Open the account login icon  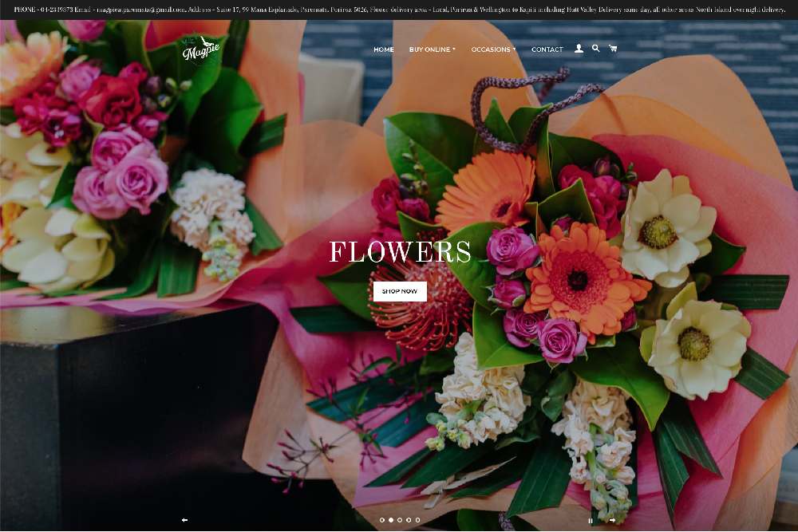pyautogui.click(x=579, y=49)
